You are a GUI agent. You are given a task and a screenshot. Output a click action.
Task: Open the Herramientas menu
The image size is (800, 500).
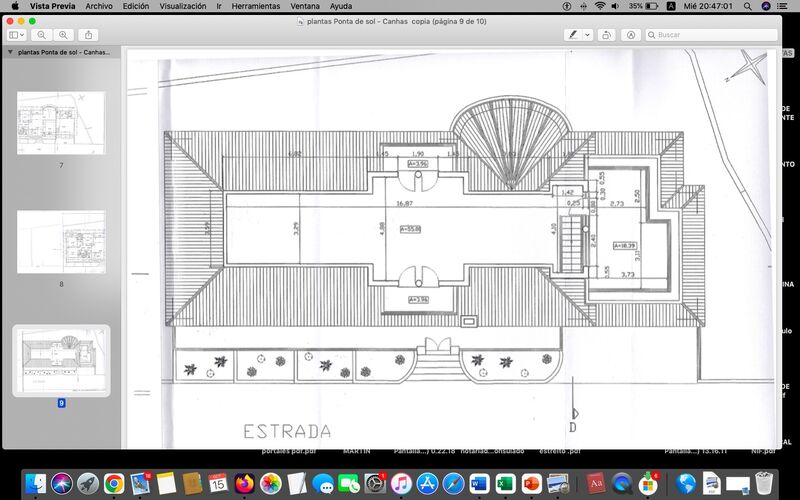pos(255,6)
